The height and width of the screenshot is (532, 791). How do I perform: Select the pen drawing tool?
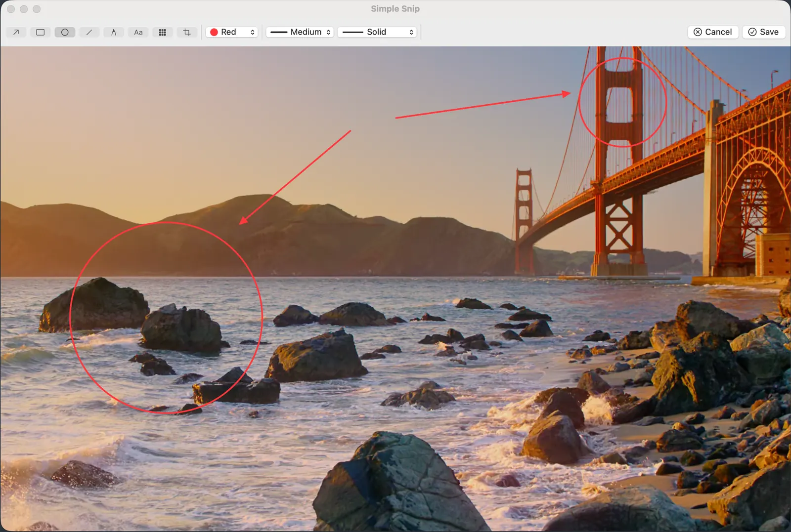tap(114, 32)
